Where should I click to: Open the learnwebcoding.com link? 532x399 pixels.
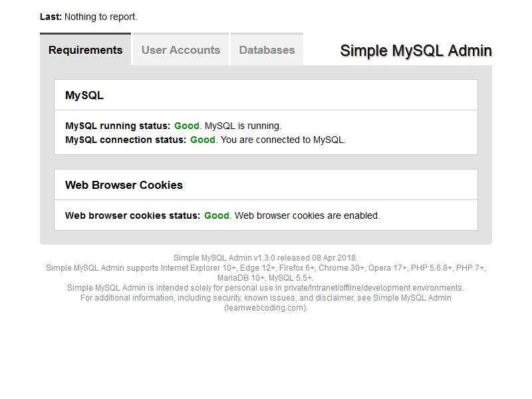click(267, 307)
